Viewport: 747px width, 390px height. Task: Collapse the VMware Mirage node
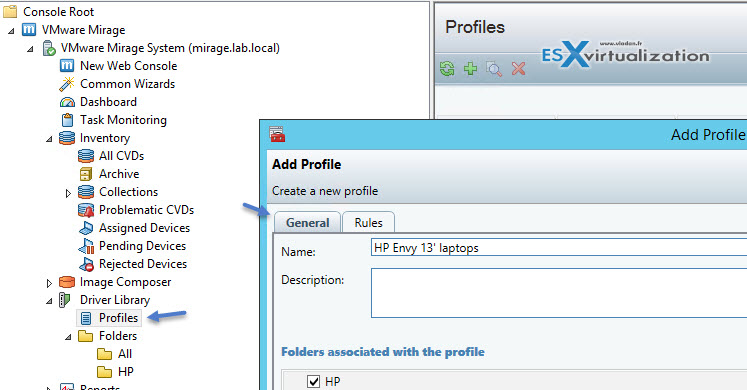11,31
